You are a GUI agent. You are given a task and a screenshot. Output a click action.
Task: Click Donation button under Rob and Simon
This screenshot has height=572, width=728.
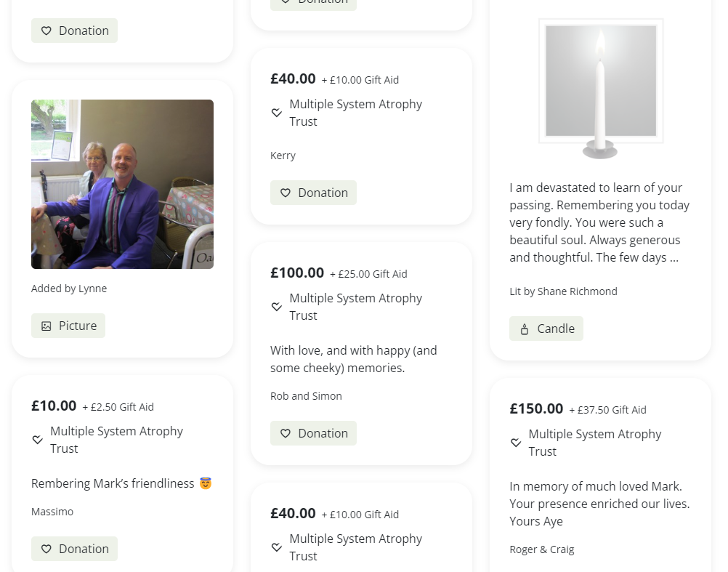pos(313,433)
